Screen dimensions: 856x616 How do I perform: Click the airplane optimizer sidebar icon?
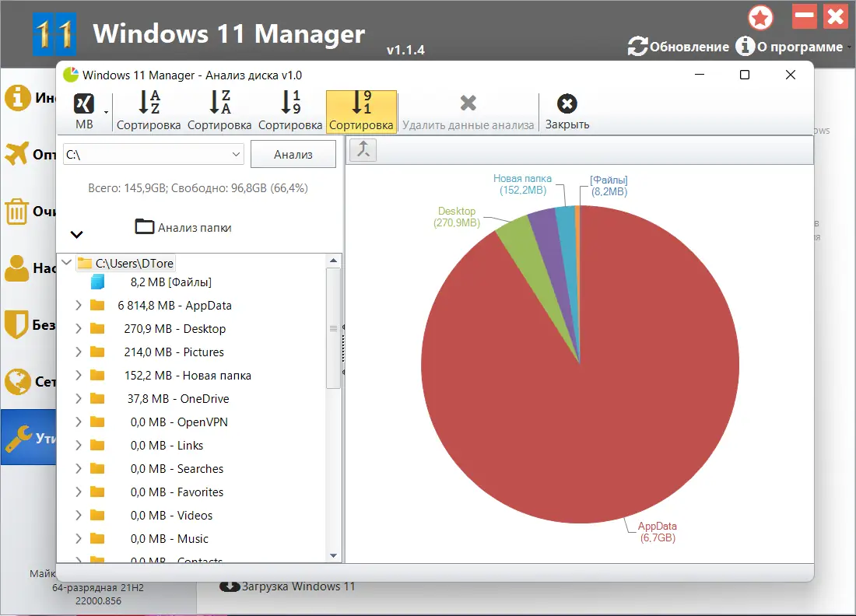coord(16,153)
